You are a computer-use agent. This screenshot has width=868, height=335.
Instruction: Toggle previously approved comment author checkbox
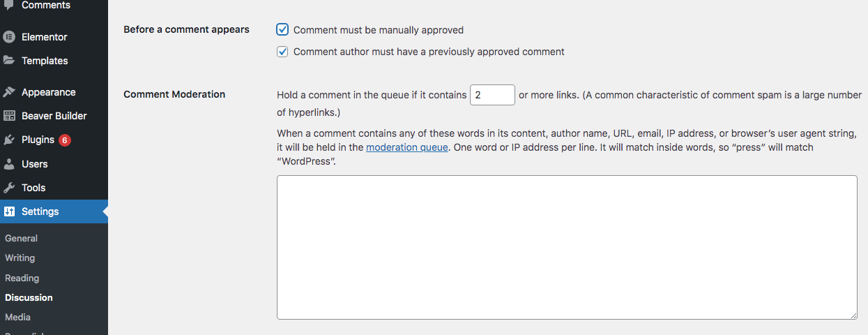coord(282,52)
